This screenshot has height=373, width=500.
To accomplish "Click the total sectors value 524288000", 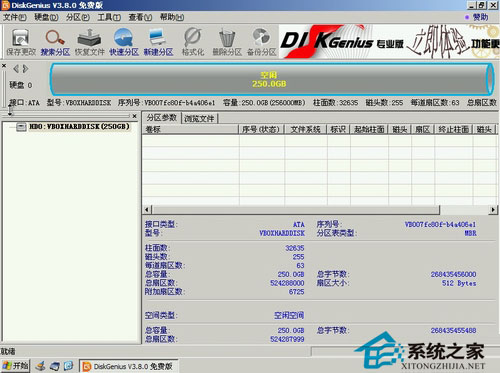I will coord(287,283).
